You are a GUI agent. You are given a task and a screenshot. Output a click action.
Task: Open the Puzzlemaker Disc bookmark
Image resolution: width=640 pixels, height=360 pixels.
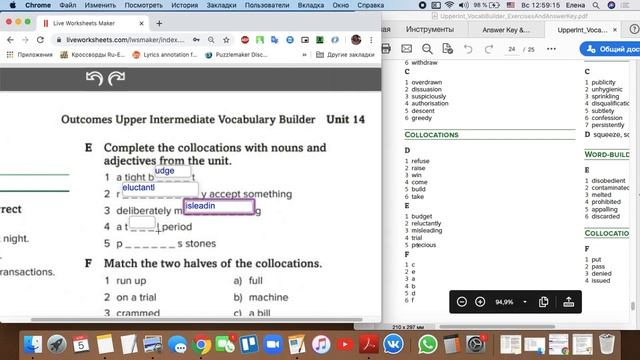click(236, 55)
